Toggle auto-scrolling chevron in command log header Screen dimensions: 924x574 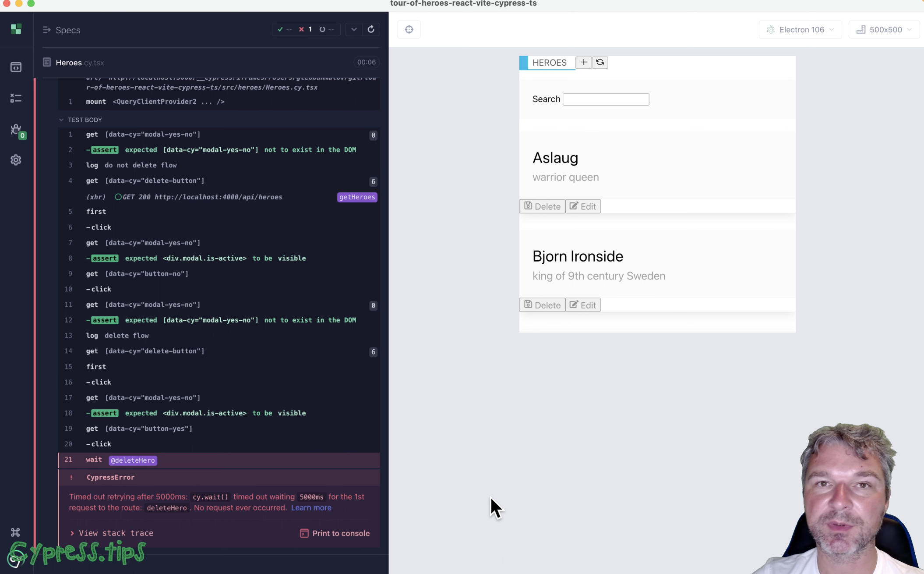click(354, 29)
